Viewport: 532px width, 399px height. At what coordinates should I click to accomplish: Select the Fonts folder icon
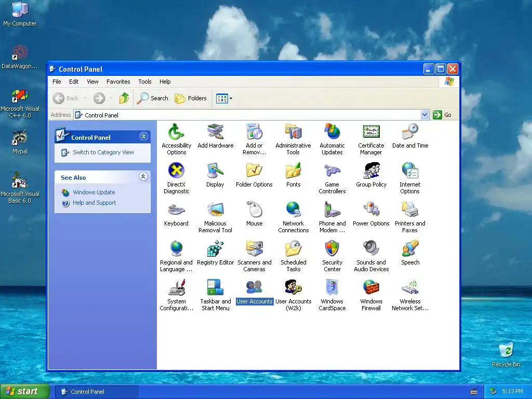coord(293,170)
